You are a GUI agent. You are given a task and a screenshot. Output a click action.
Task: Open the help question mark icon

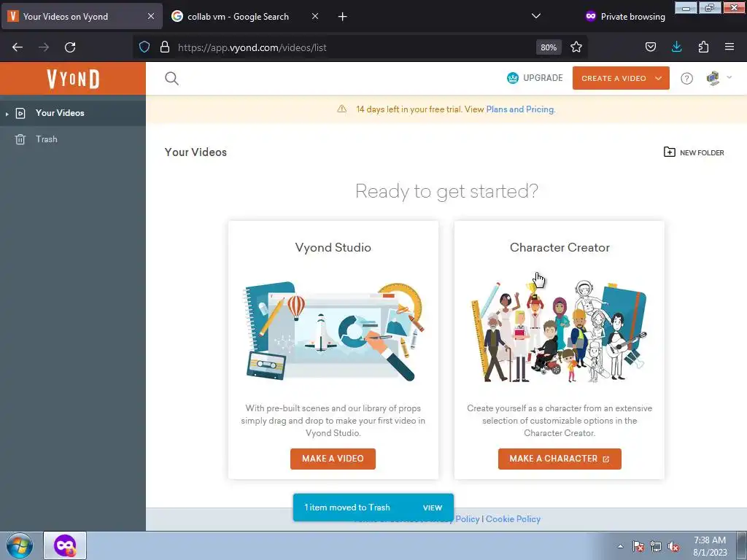686,79
